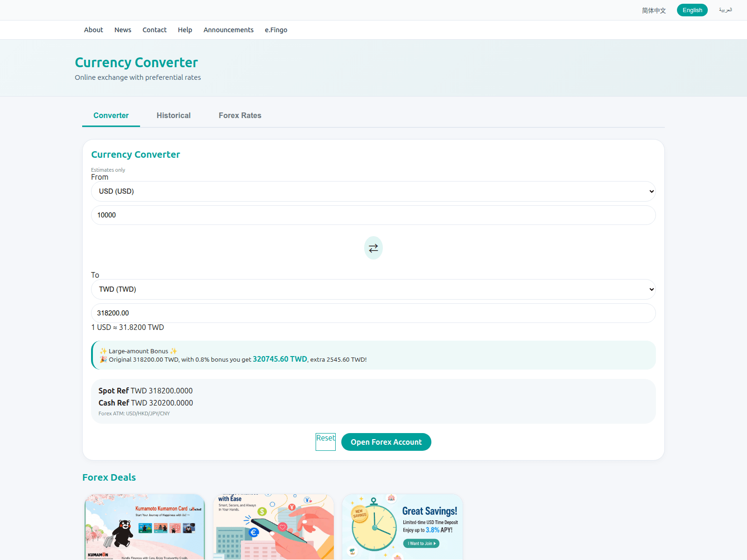Open the Great Savings USD deposit promotion
Viewport: 747px width, 560px height.
[x=402, y=527]
